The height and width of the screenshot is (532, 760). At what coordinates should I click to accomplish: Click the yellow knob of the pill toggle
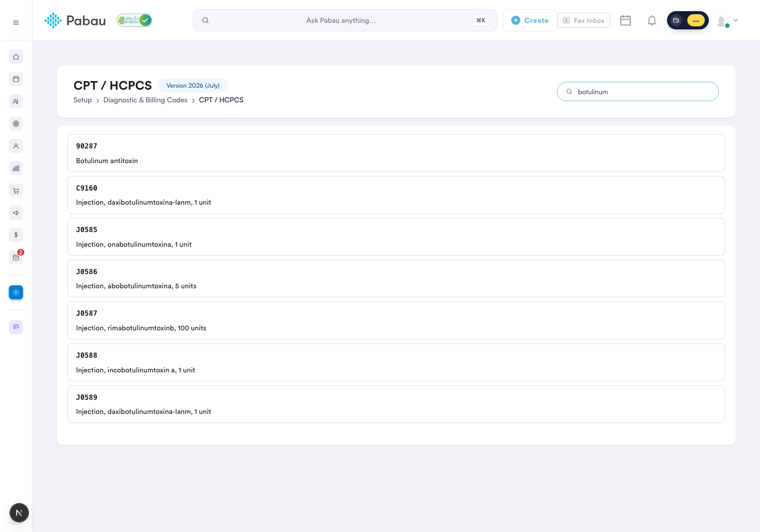tap(696, 20)
